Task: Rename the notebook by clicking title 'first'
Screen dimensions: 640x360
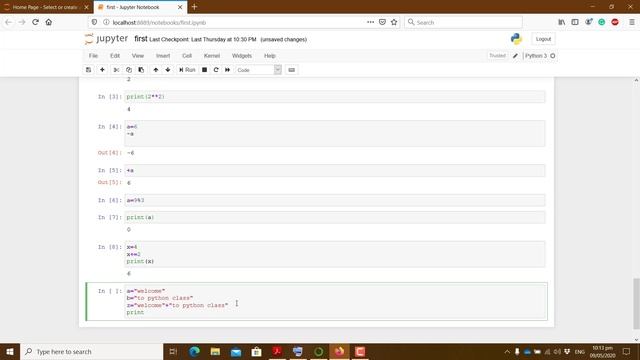Action: tap(140, 39)
